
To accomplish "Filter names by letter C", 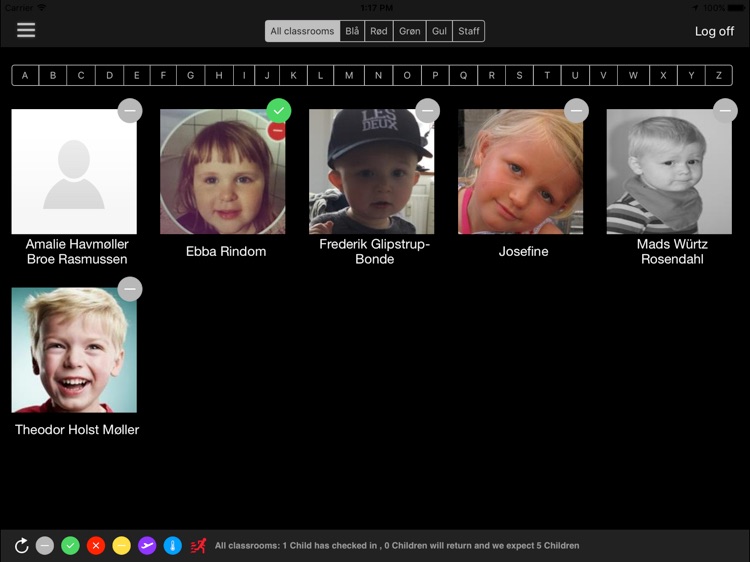I will tap(81, 76).
